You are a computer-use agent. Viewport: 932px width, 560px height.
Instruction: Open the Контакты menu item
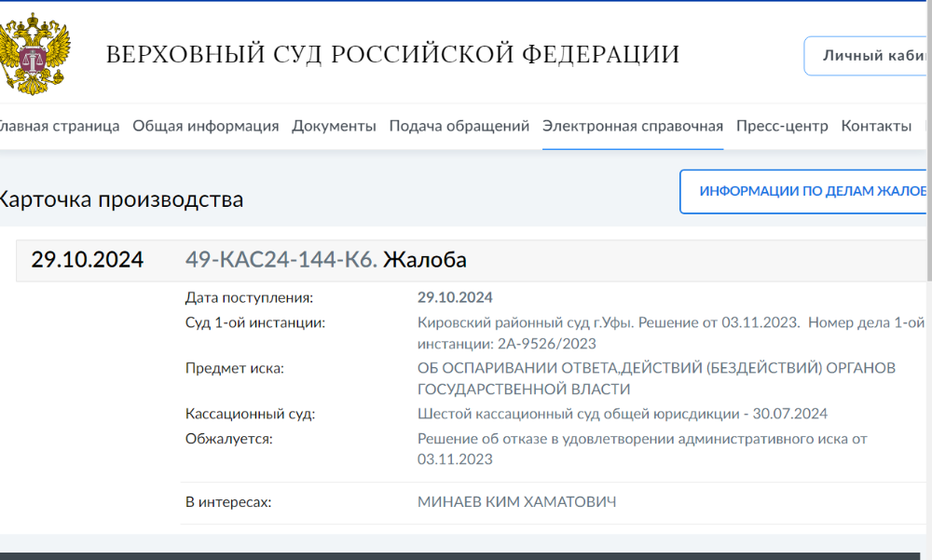tap(876, 126)
